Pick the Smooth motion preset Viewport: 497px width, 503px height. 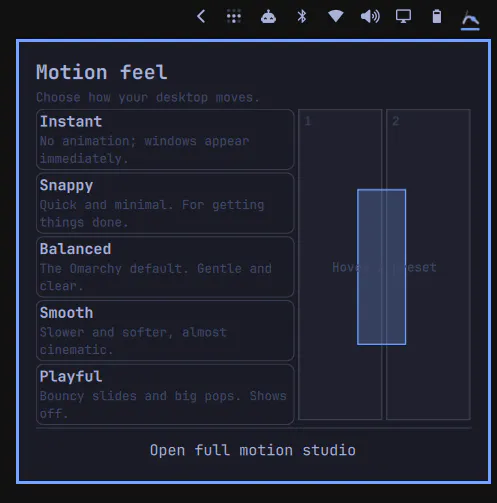click(x=165, y=330)
